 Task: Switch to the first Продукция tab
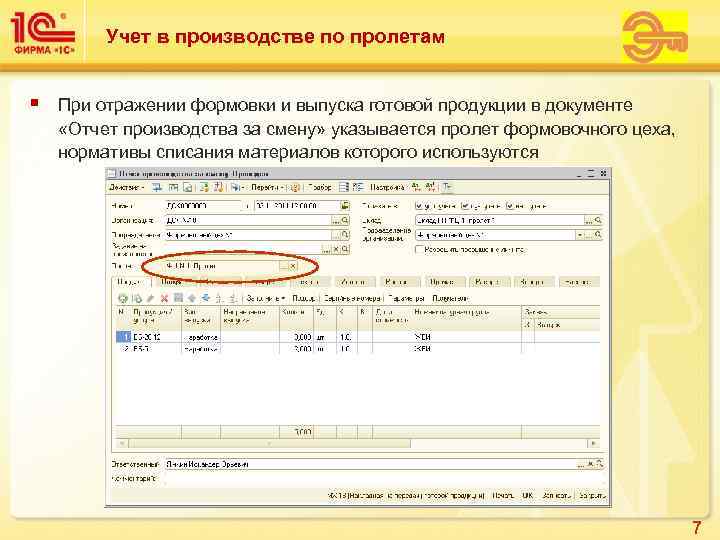[x=129, y=282]
